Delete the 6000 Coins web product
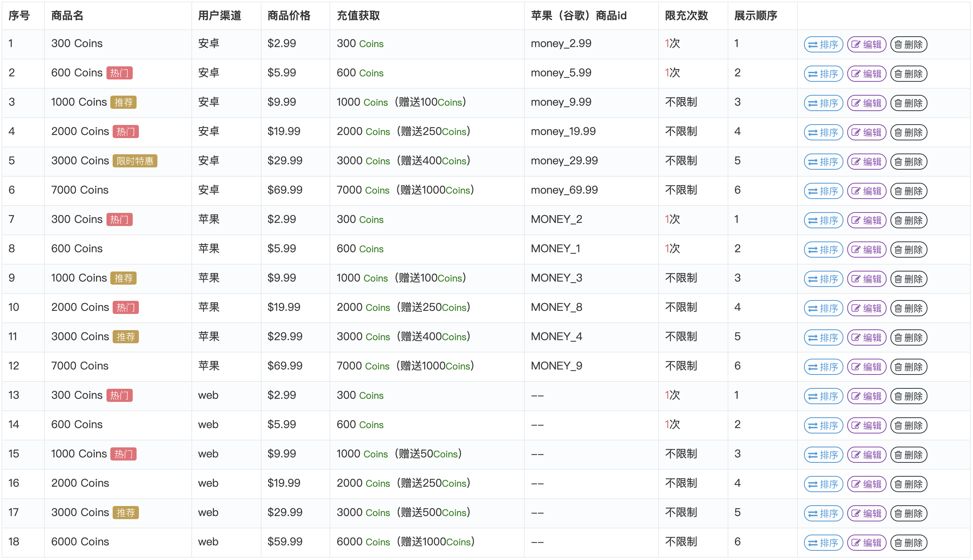Viewport: 973px width, 560px height. click(x=909, y=543)
